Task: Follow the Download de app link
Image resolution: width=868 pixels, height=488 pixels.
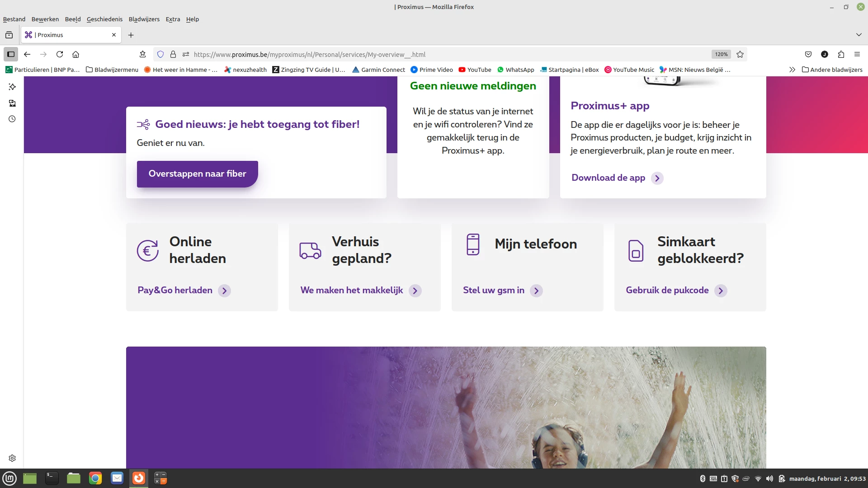Action: coord(608,178)
